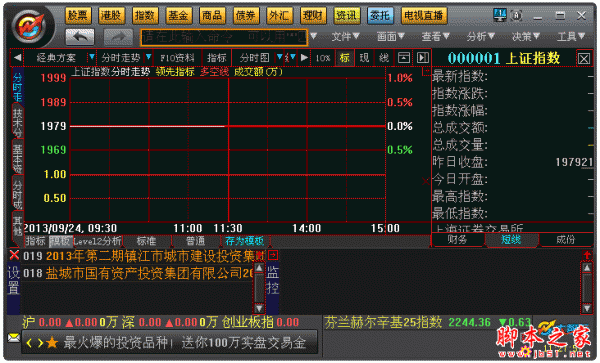Toggle the 线 display mode button
The image size is (600, 363).
(384, 58)
